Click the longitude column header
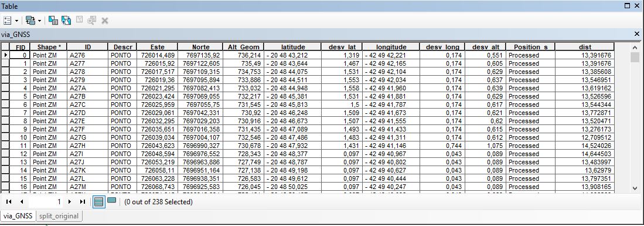This screenshot has height=226, width=644. [x=391, y=47]
